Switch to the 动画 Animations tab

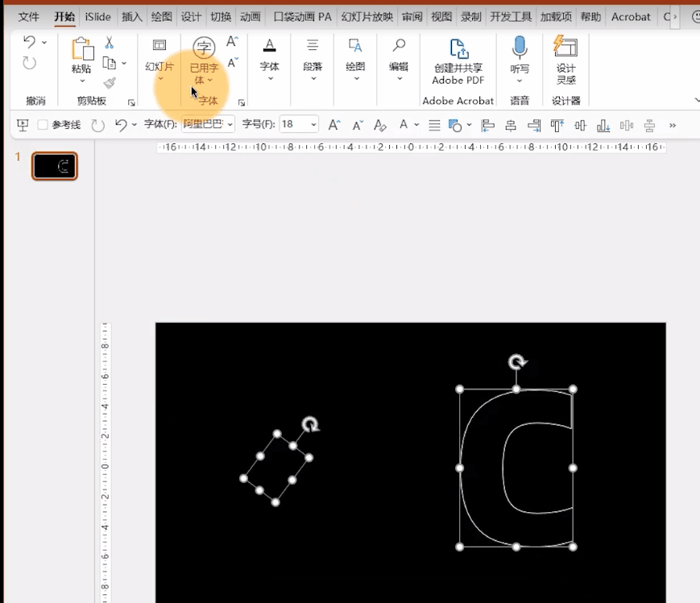pyautogui.click(x=250, y=17)
